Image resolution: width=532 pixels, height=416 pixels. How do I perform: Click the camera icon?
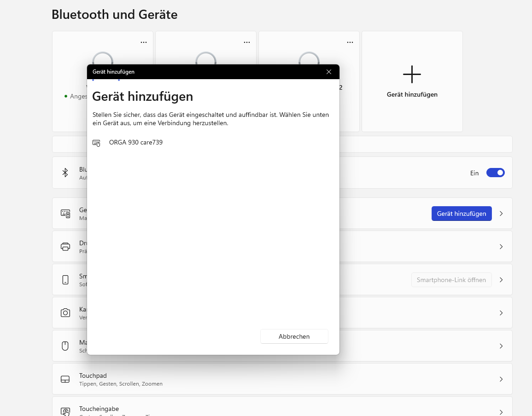point(65,313)
